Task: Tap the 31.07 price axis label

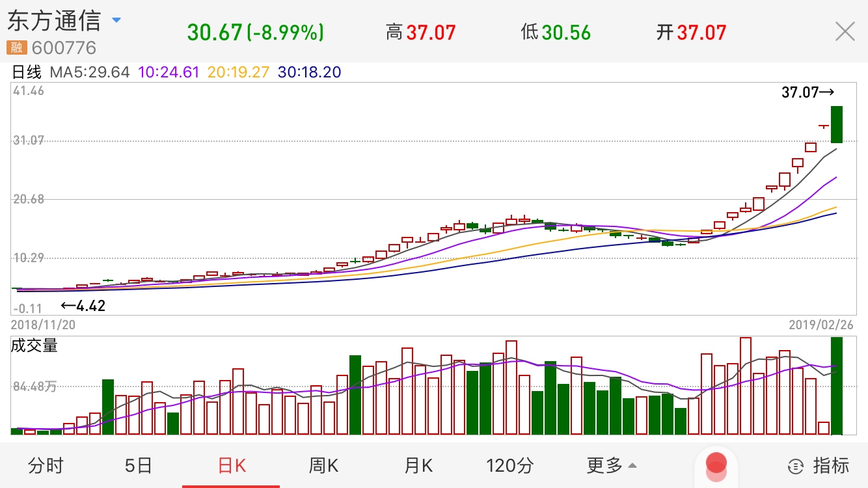Action: [x=29, y=140]
